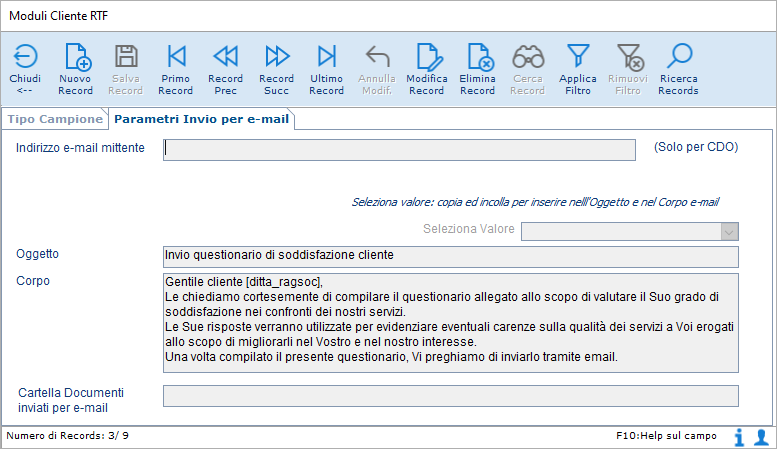Click the '(Solo per CDO)' note
777x449 pixels.
point(696,147)
